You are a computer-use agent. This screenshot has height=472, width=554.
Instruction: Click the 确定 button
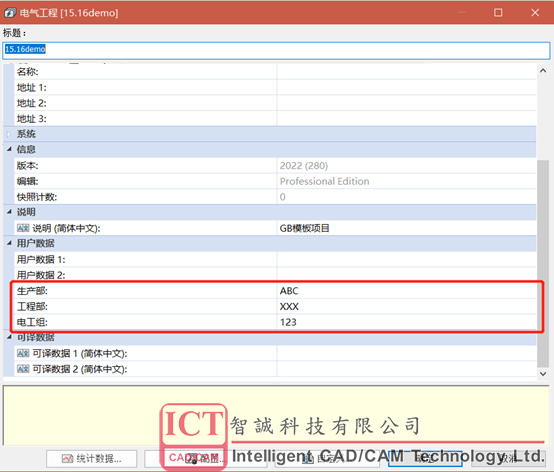coord(425,459)
